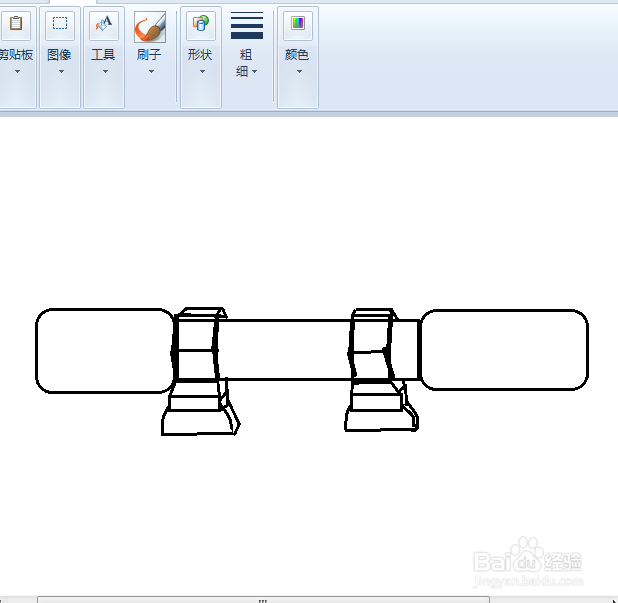Viewport: 618px width, 603px height.
Task: Click the Clipboard paste icon
Action: pos(16,25)
